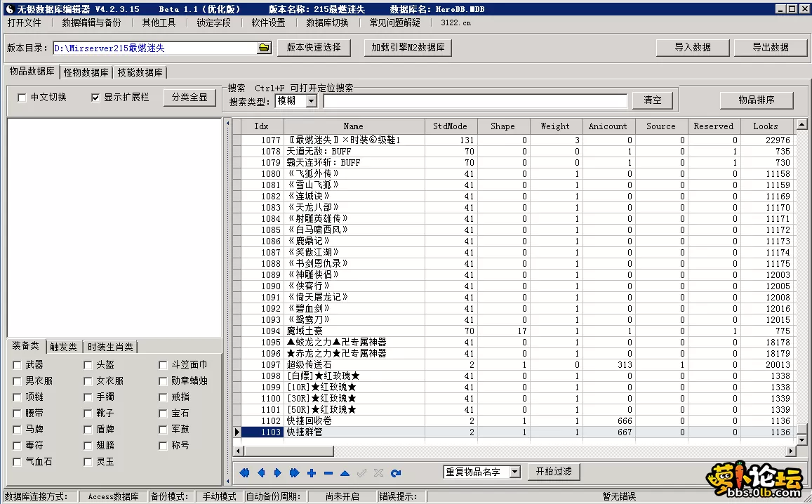Browse version directory folder icon
The width and height of the screenshot is (812, 504).
pyautogui.click(x=264, y=48)
